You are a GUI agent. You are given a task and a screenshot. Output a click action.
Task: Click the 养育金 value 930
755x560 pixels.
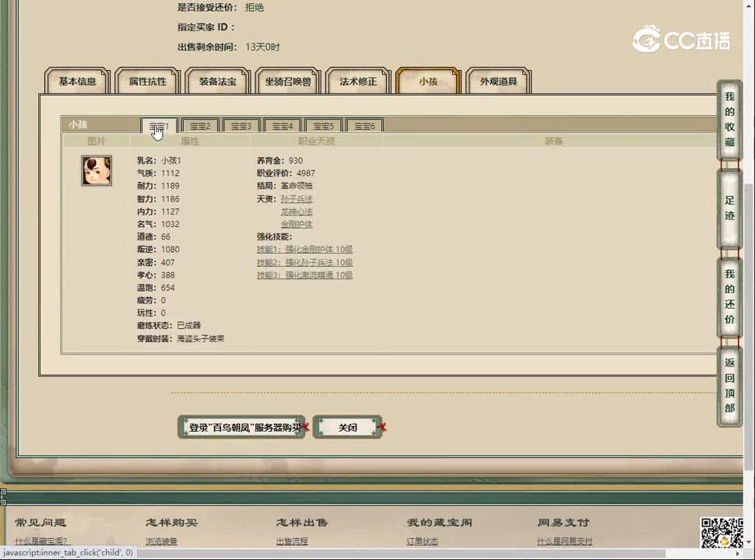pos(296,161)
